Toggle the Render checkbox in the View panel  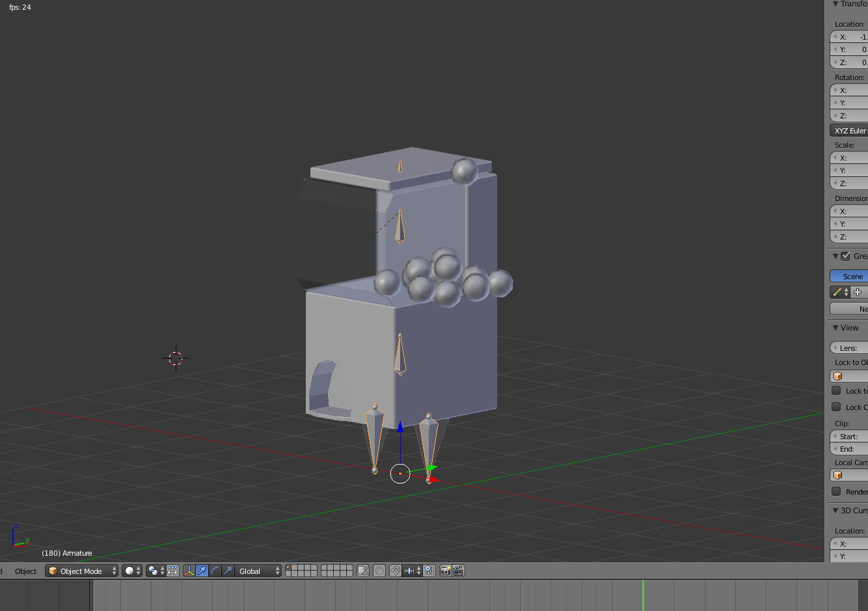coord(837,492)
